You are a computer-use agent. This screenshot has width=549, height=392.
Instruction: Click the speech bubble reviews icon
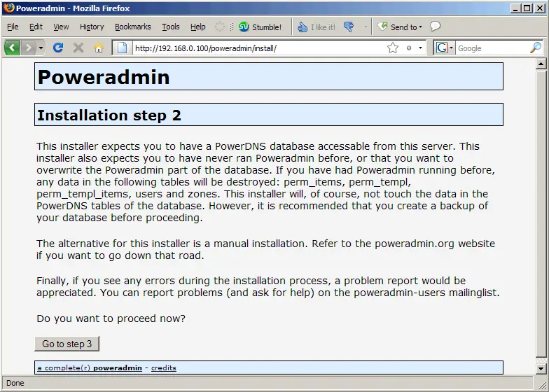coord(435,27)
